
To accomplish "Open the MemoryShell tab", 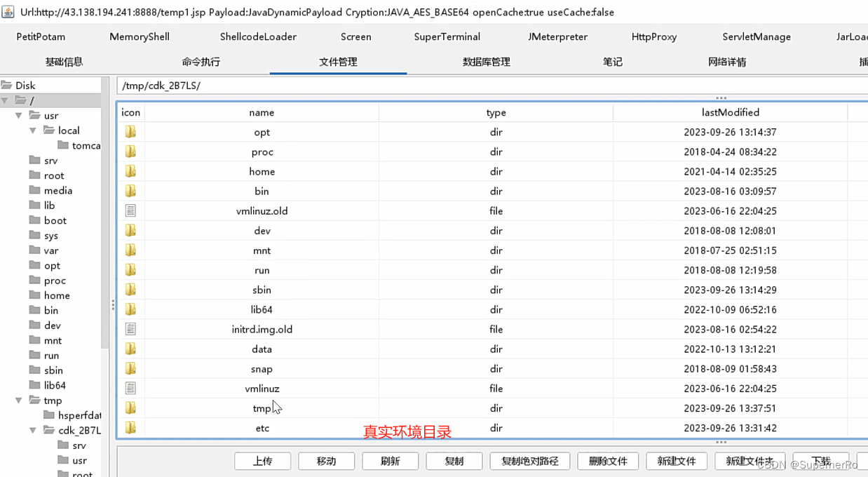I will 140,36.
